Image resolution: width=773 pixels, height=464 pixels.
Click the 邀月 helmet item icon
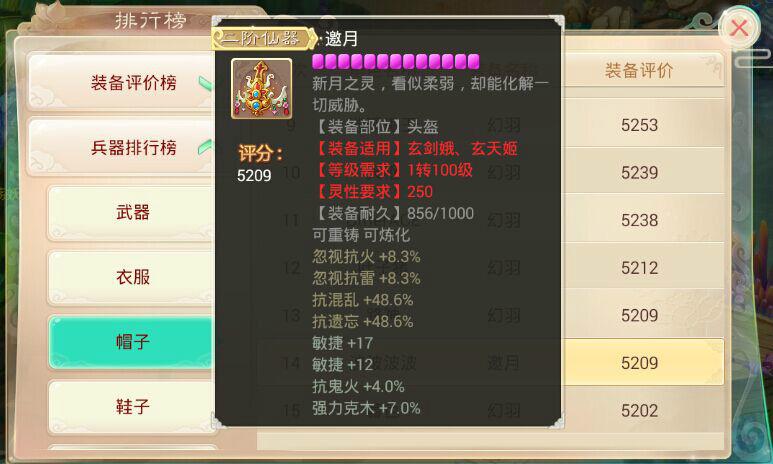[261, 89]
